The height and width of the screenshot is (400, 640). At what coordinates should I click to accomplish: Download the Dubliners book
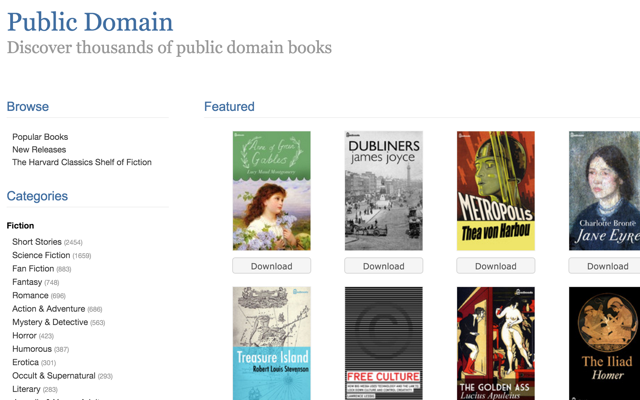[383, 266]
